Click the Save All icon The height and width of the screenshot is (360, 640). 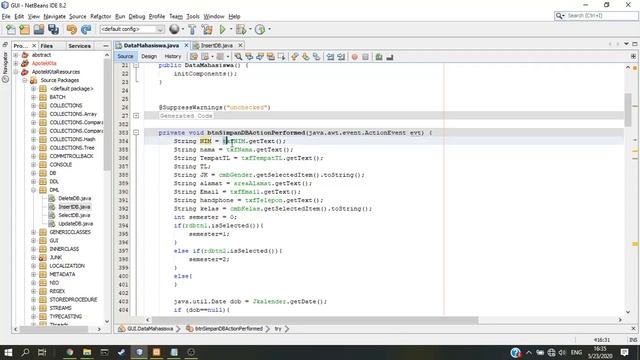[x=53, y=29]
